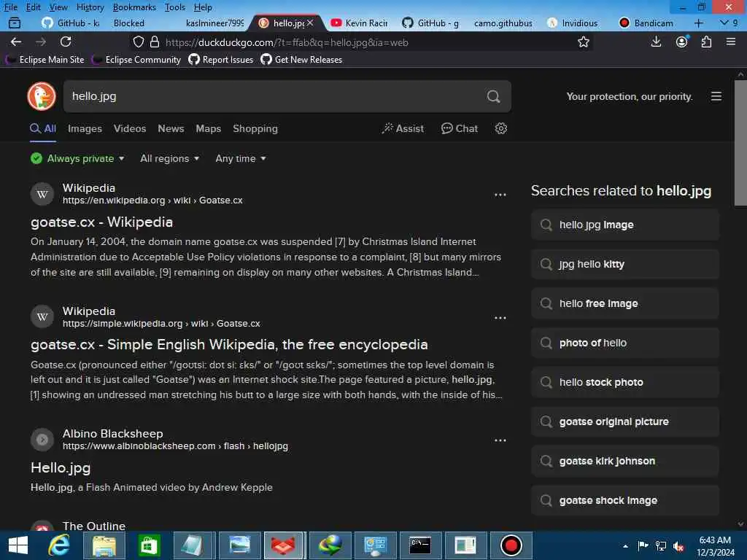The width and height of the screenshot is (747, 560).
Task: Click the page vertical scrollbar thumb
Action: coord(740,143)
